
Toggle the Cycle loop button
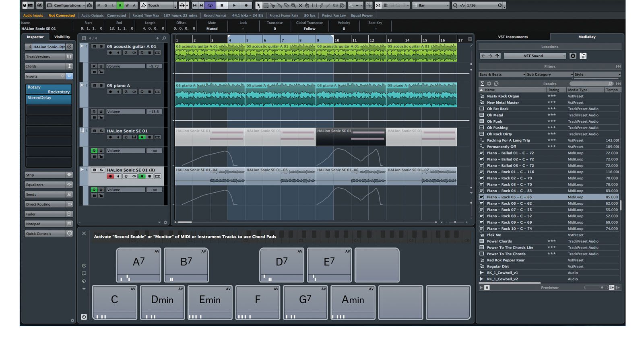(210, 5)
